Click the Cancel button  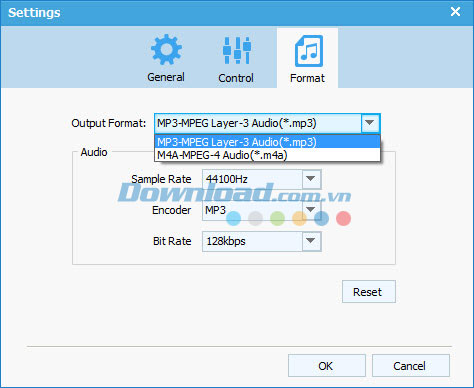tap(411, 366)
